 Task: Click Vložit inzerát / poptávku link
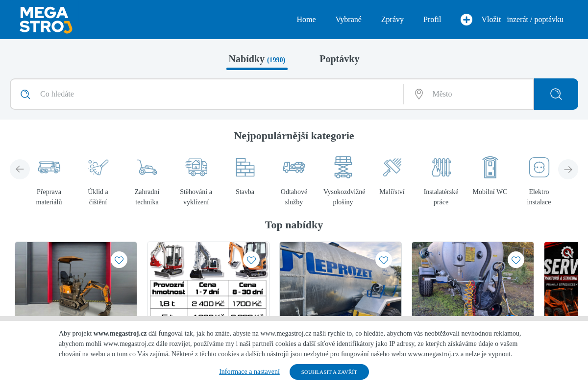pos(522,20)
